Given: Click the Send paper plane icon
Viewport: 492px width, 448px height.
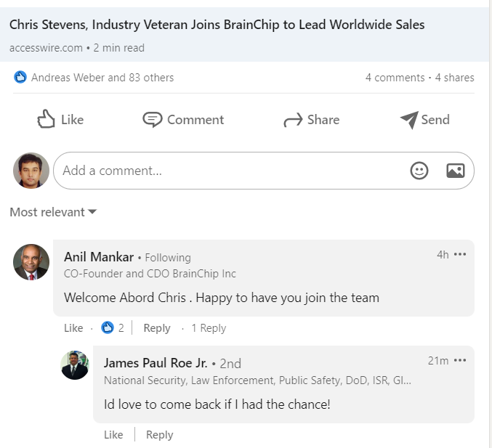Looking at the screenshot, I should click(x=409, y=120).
